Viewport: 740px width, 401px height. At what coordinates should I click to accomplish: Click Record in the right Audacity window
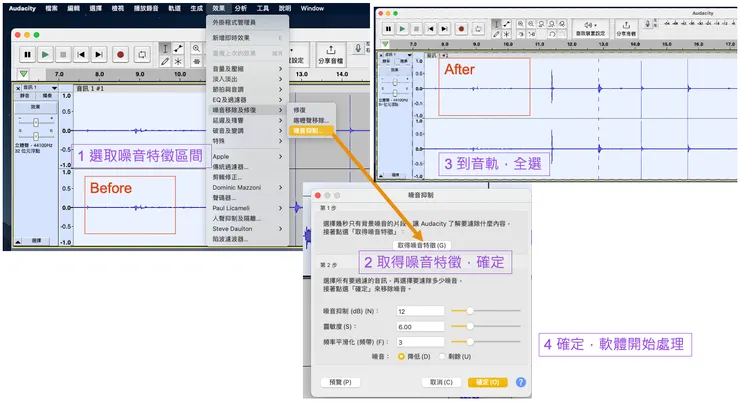click(x=462, y=29)
